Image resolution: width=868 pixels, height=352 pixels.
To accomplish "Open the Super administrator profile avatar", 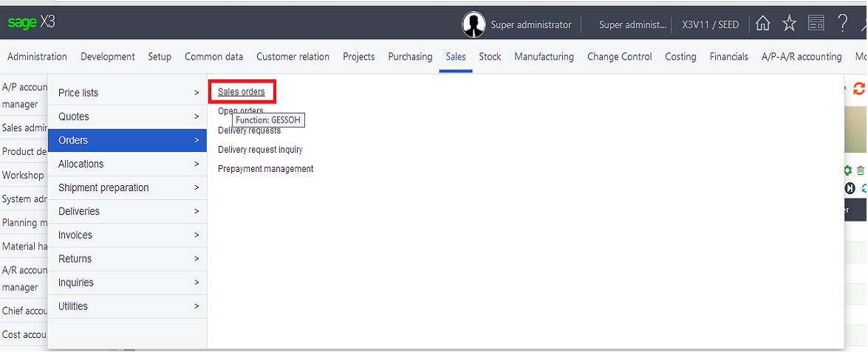I will coord(474,24).
